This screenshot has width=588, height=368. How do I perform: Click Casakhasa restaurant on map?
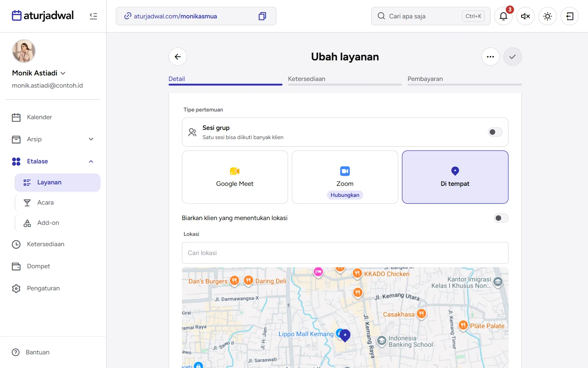(x=422, y=314)
